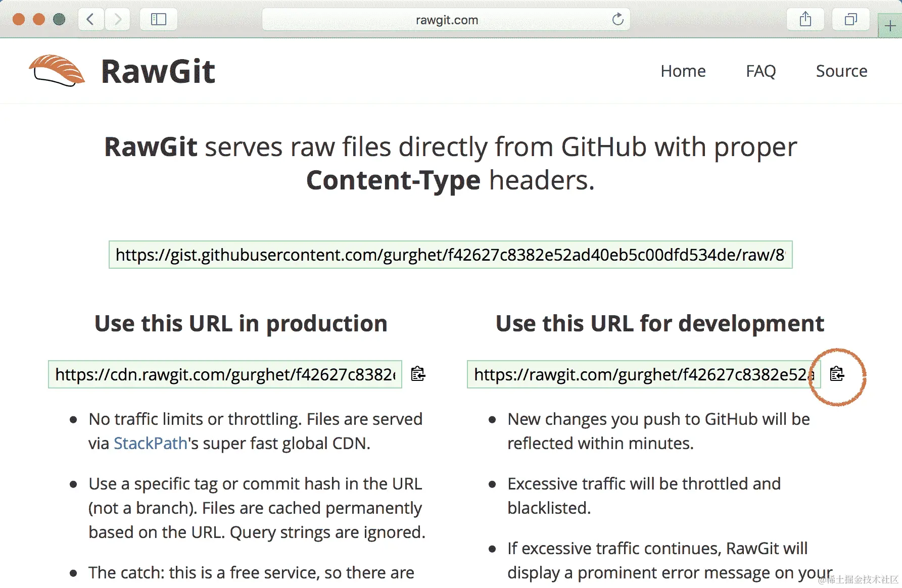
Task: Copy the development URL to clipboard
Action: [x=837, y=374]
